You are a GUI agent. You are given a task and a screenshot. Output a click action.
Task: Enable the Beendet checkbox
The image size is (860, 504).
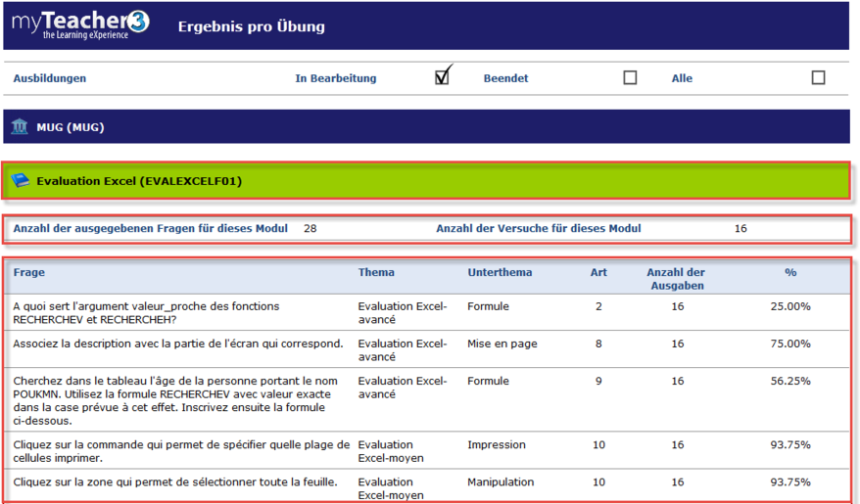[630, 78]
